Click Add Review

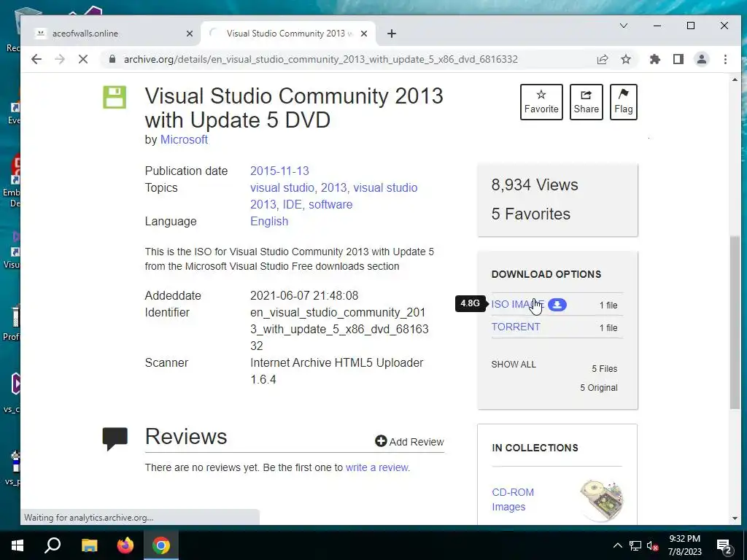pyautogui.click(x=410, y=441)
